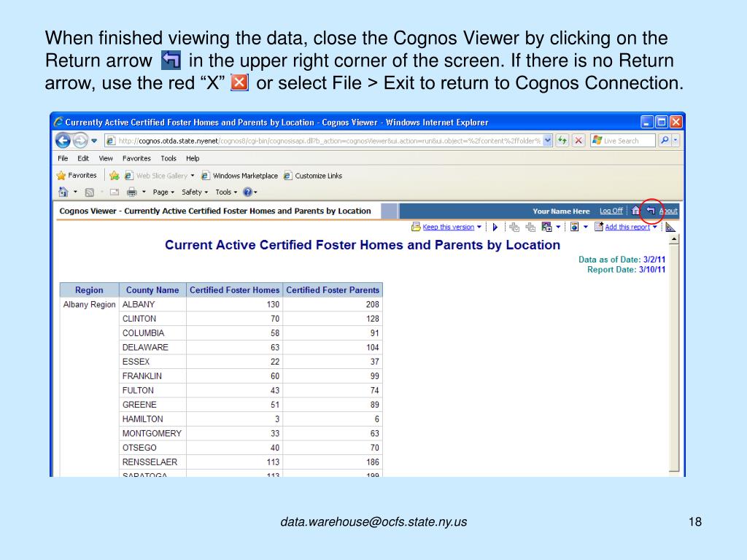Refresh the page using the green arrows icon

tap(562, 141)
